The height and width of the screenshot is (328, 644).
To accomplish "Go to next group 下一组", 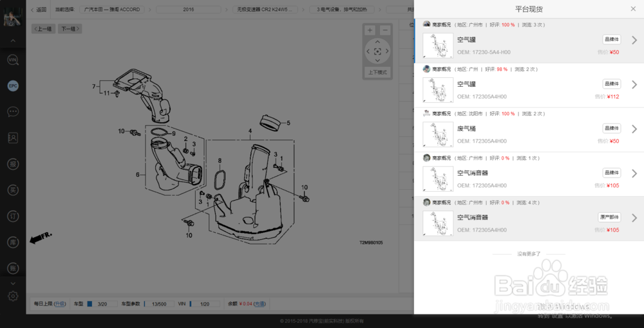I will pos(70,29).
